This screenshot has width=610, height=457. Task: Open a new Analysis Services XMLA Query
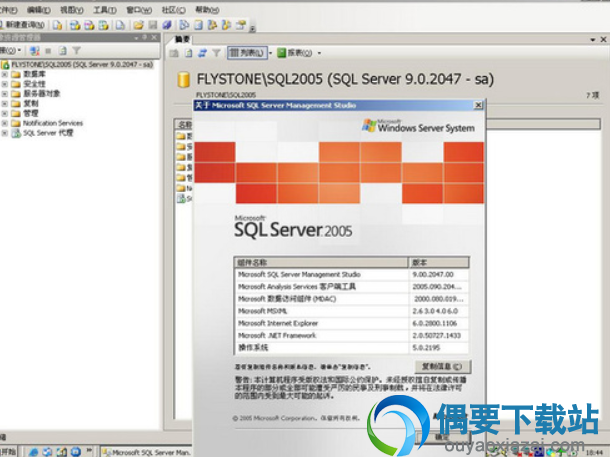[x=103, y=25]
